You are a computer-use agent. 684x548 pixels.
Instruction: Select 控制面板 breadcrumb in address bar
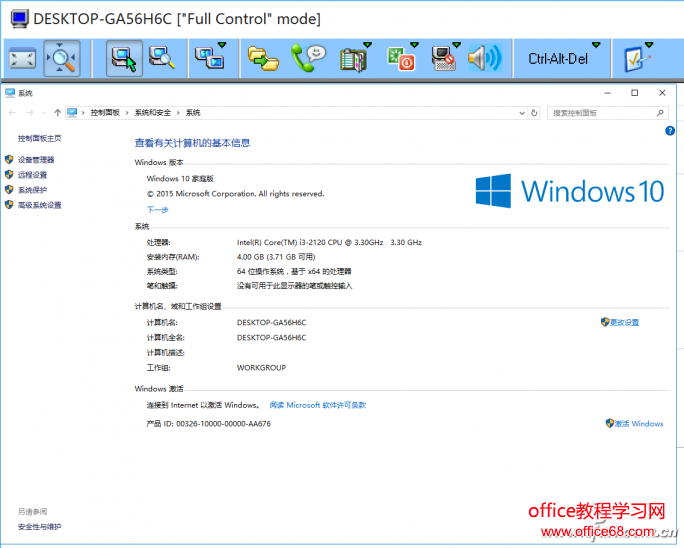click(105, 113)
